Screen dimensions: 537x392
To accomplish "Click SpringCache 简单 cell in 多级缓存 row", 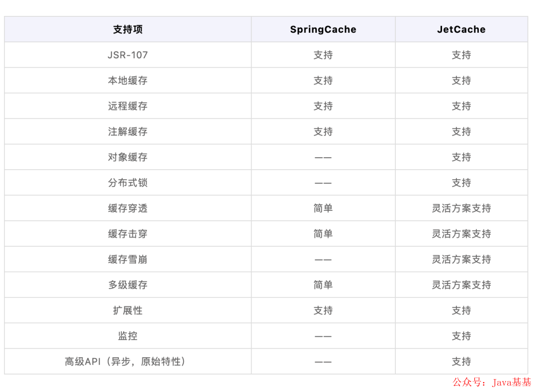I will point(323,285).
